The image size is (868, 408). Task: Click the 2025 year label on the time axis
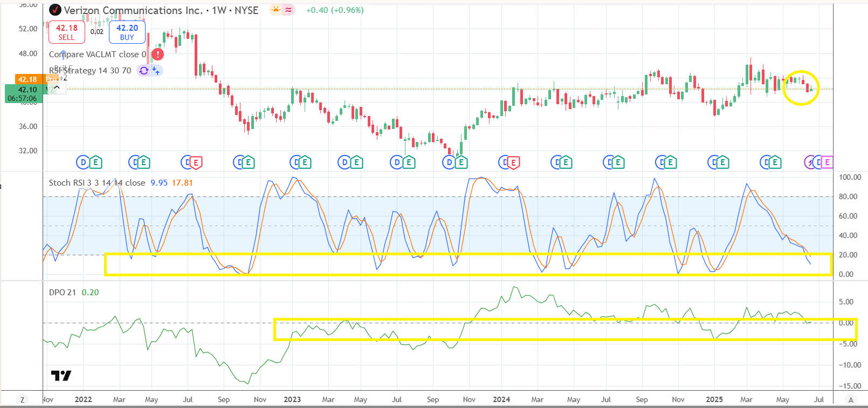[714, 399]
